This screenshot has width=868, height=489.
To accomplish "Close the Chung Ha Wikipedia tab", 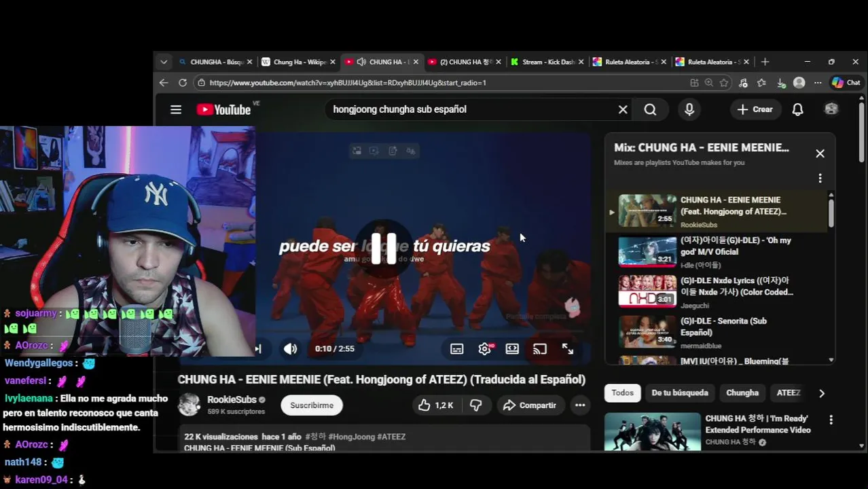I will click(x=333, y=62).
